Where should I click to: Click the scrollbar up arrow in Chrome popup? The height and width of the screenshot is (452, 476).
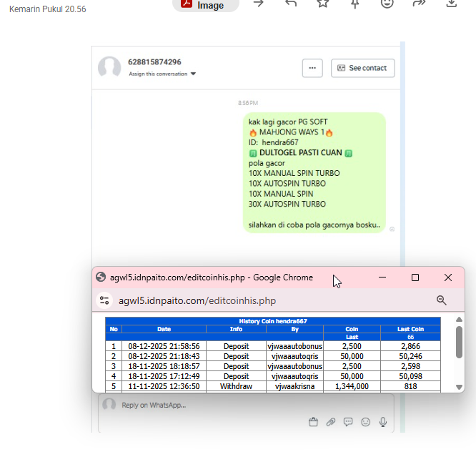click(459, 319)
